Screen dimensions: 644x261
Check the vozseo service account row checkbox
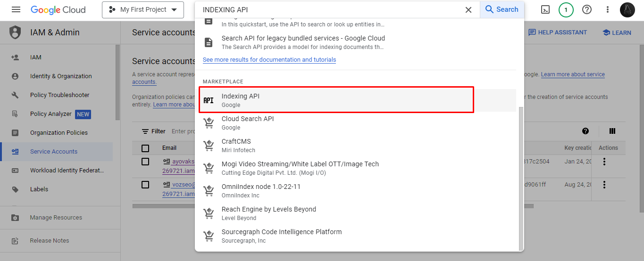pos(145,185)
